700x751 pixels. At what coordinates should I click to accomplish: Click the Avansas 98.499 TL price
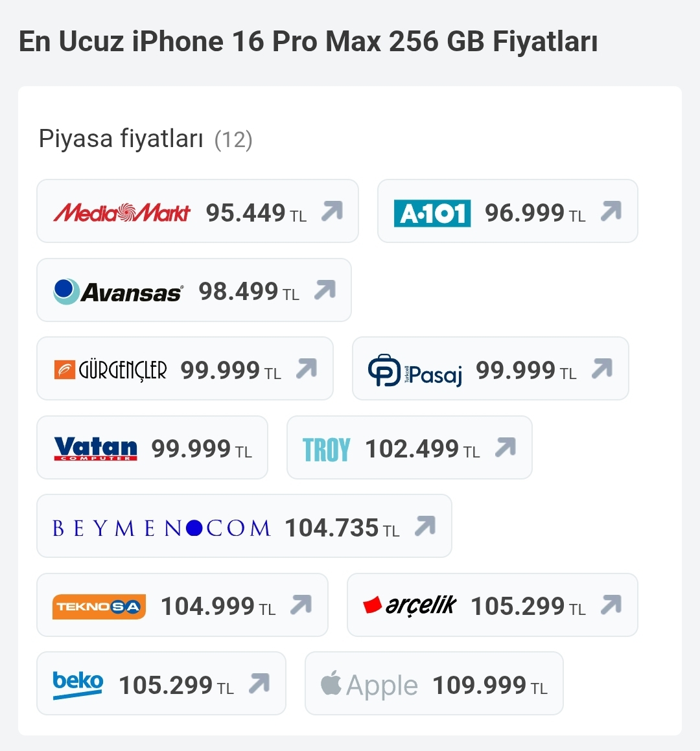[249, 292]
